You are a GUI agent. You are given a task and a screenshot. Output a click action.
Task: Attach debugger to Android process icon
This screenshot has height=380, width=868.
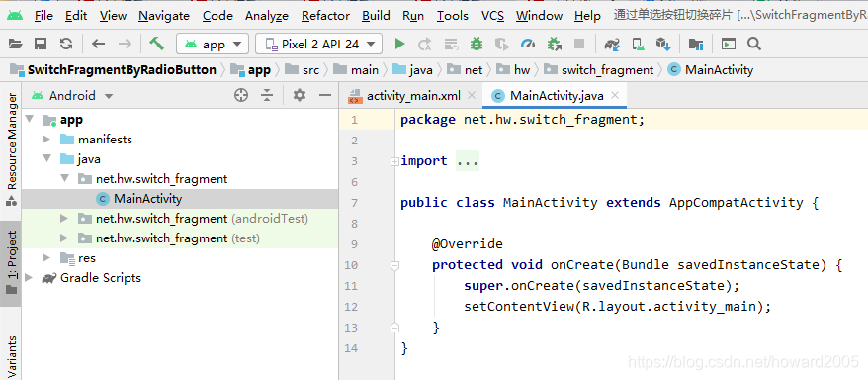554,44
